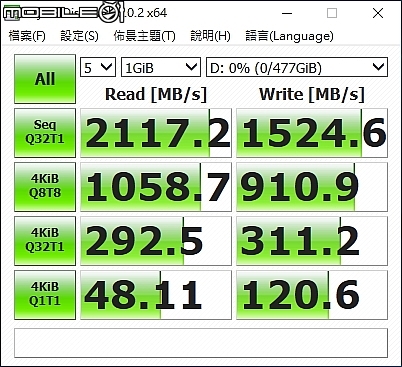Close the benchmark window

pos(378,13)
